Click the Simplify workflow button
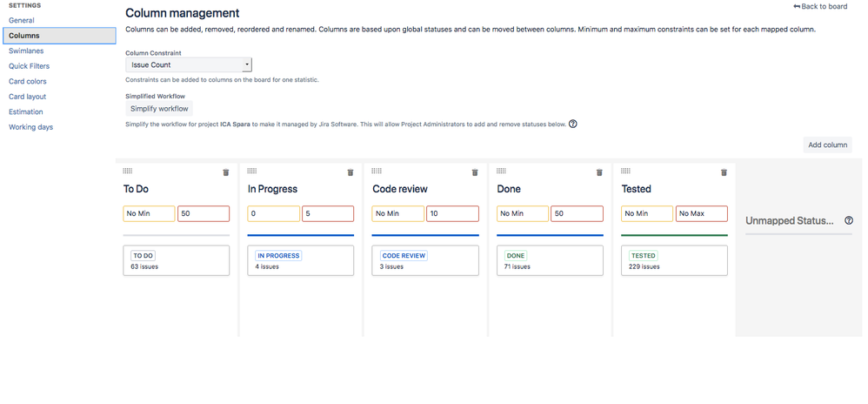Screen dimensions: 868x404 pos(159,109)
